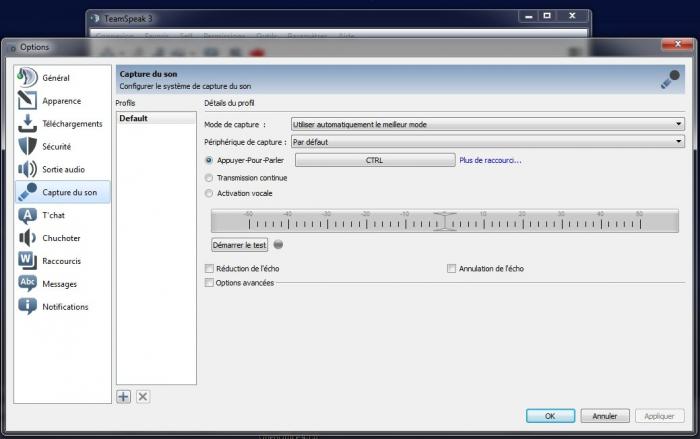Click the Sécurité shield icon
This screenshot has height=439, width=700.
pyautogui.click(x=27, y=146)
